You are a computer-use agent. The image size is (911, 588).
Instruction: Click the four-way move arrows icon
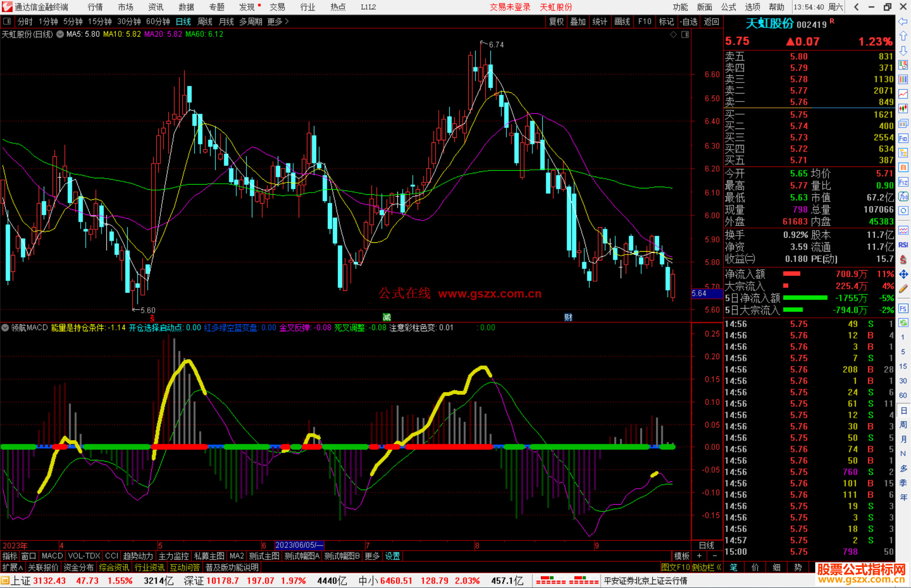(x=903, y=274)
